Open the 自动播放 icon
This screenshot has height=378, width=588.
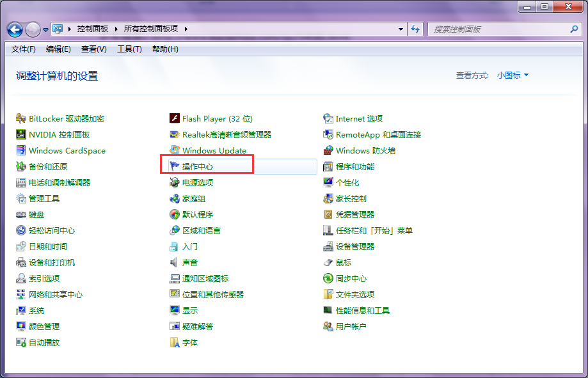coord(20,342)
